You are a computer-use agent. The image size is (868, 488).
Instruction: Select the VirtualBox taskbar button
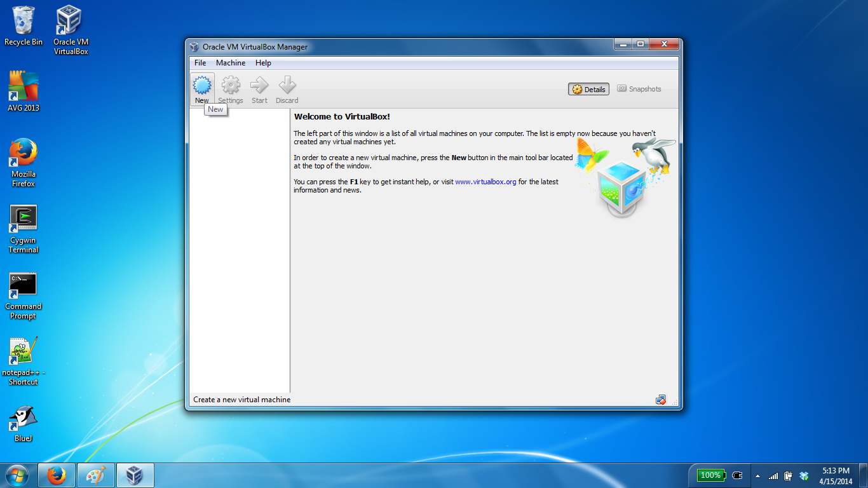tap(135, 475)
